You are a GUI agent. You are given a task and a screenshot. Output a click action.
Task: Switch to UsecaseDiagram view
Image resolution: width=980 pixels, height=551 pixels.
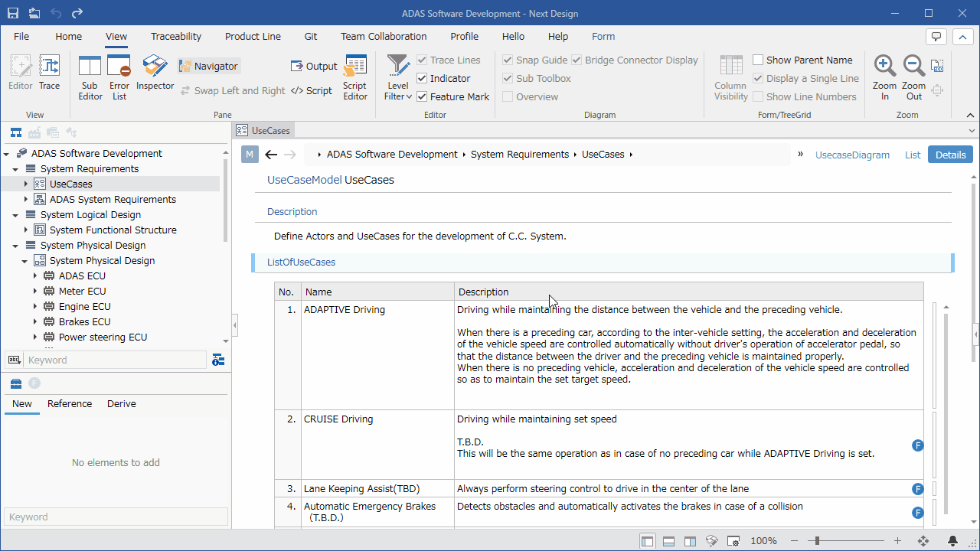852,155
